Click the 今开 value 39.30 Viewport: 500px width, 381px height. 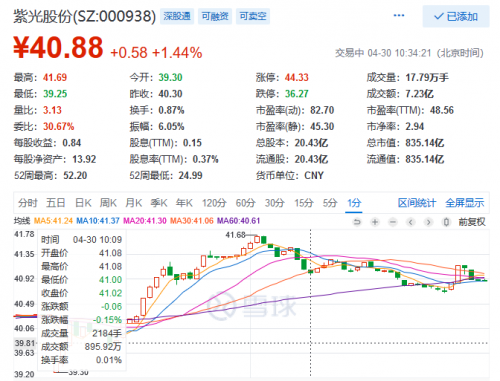coord(170,77)
